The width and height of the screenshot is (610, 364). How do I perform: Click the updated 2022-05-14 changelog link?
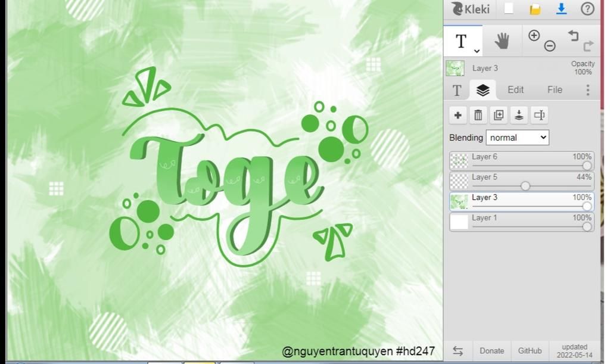click(x=575, y=351)
